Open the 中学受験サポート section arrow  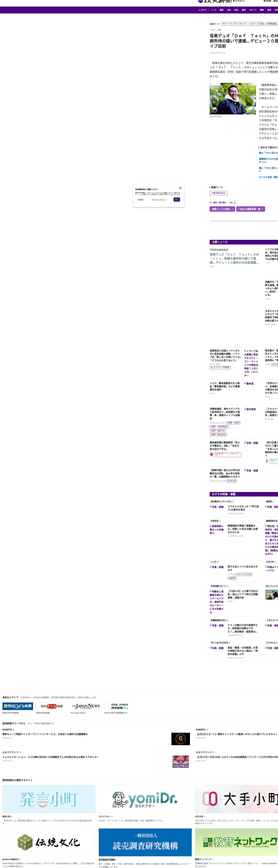click(227, 586)
